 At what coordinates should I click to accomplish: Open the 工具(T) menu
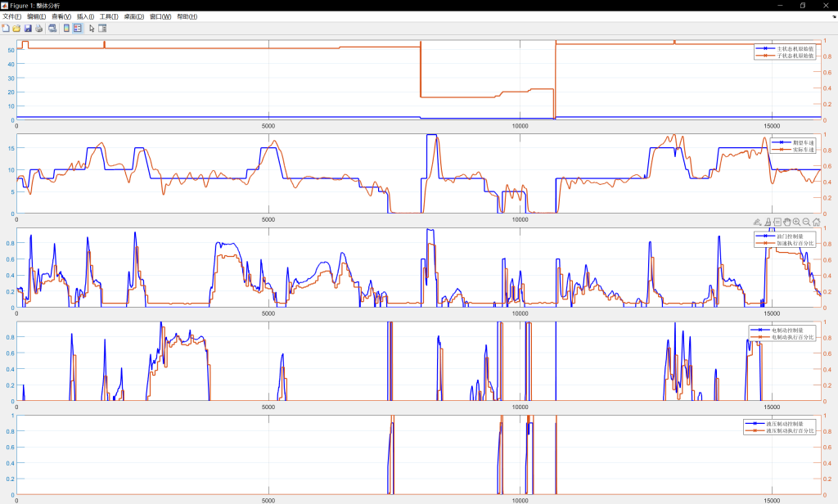click(108, 16)
